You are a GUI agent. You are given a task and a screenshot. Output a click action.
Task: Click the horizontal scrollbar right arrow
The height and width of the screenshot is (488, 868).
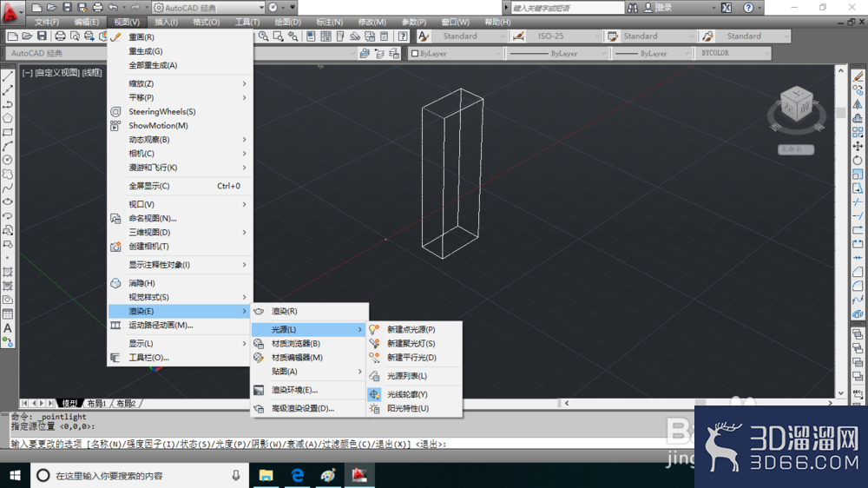point(830,404)
